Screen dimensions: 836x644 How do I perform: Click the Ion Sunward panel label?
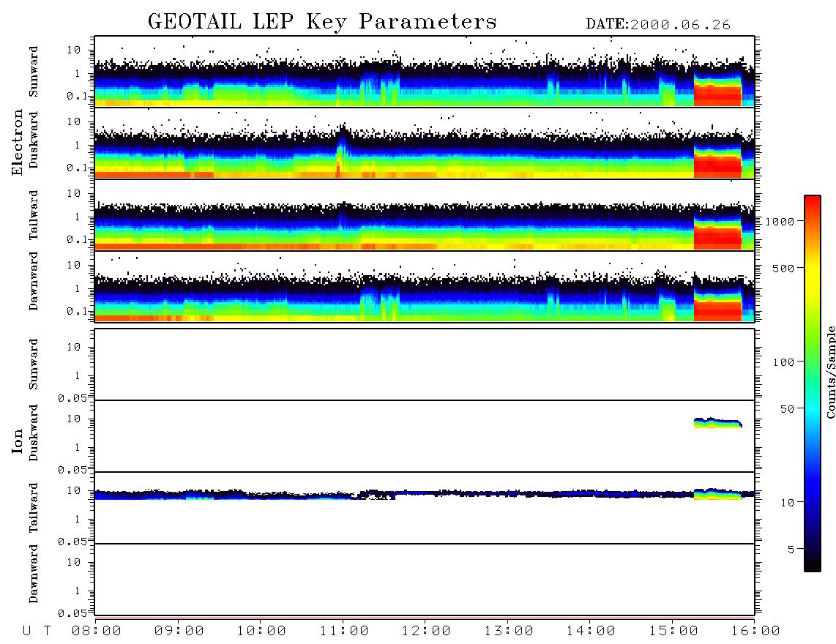(34, 364)
